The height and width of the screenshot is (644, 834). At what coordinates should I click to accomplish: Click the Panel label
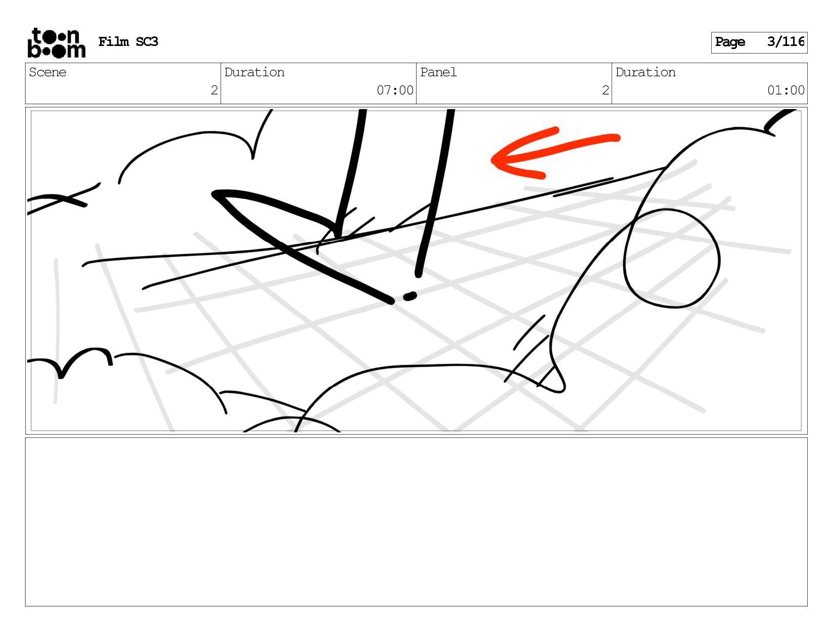click(x=438, y=72)
